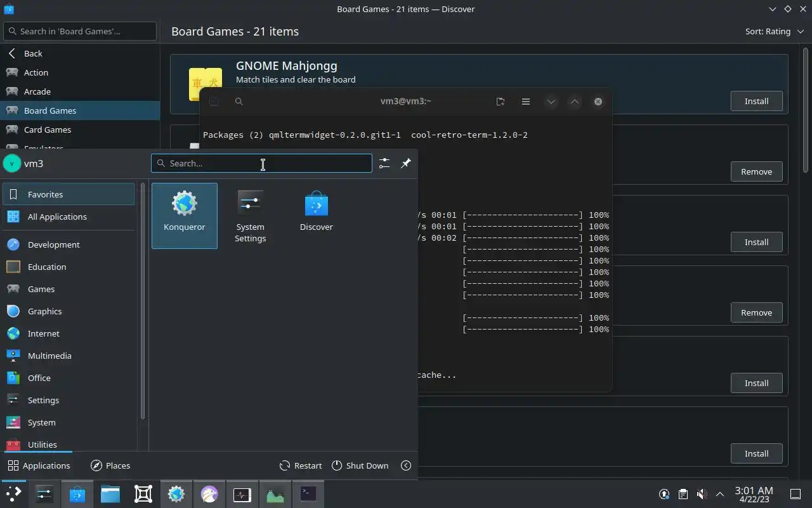812x508 pixels.
Task: Pin the application launcher open
Action: pyautogui.click(x=406, y=163)
